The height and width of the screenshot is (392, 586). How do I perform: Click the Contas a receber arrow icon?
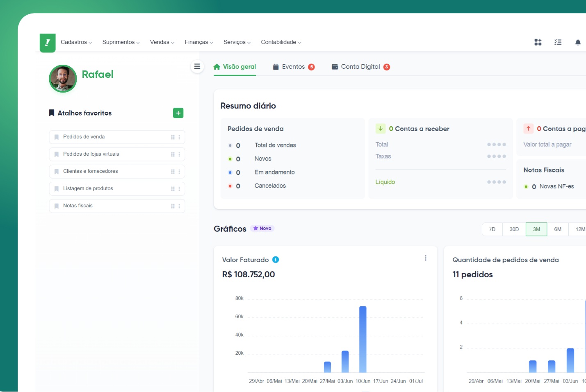click(x=381, y=129)
